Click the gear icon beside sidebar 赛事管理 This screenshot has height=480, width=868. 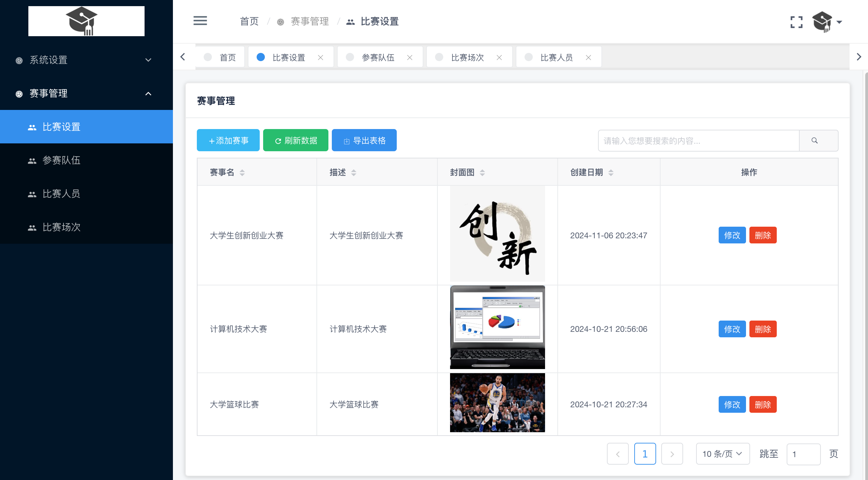(19, 94)
